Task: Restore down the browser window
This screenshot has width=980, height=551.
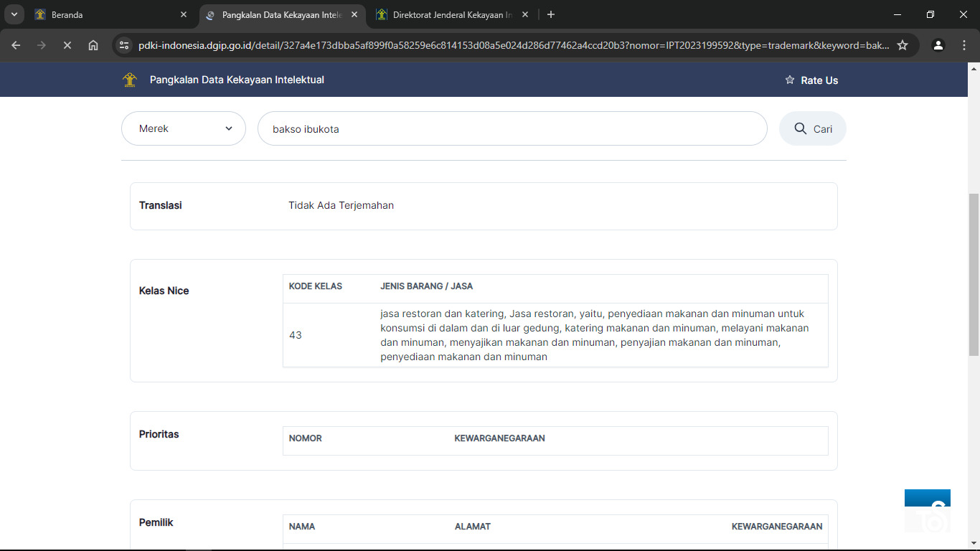Action: tap(930, 14)
